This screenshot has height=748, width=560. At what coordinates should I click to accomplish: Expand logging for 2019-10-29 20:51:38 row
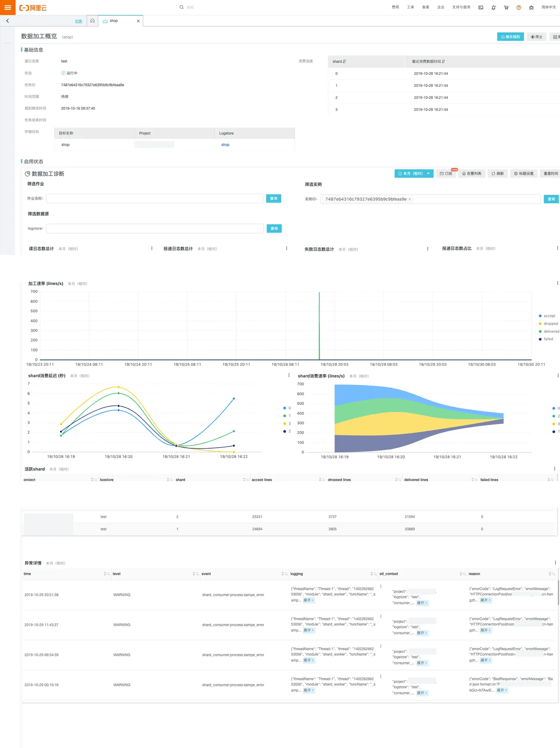308,600
